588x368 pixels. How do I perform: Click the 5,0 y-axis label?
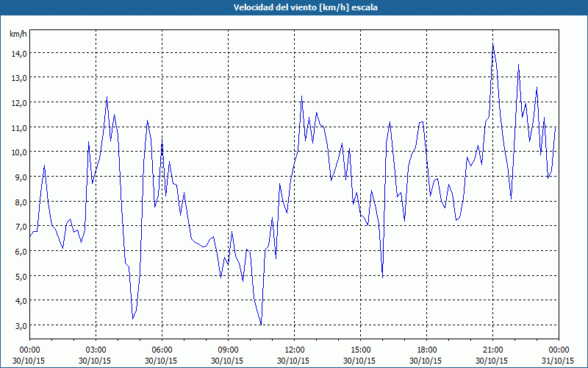(21, 277)
